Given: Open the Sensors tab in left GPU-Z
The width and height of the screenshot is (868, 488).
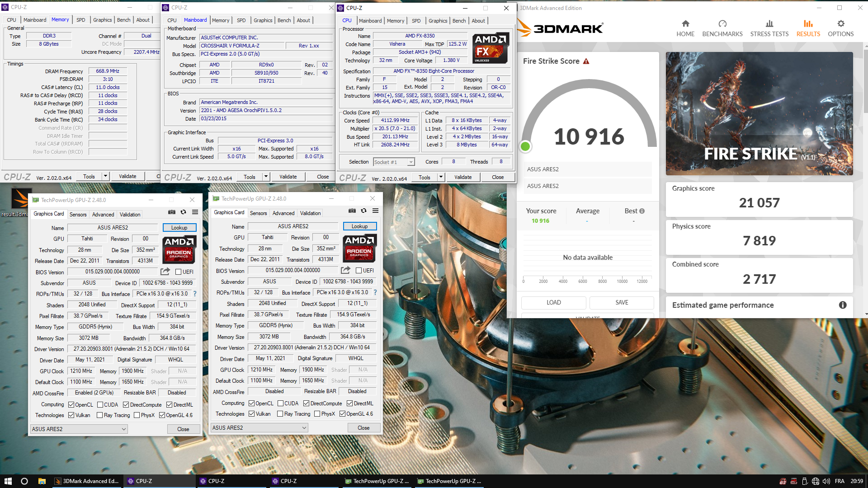Looking at the screenshot, I should 78,215.
